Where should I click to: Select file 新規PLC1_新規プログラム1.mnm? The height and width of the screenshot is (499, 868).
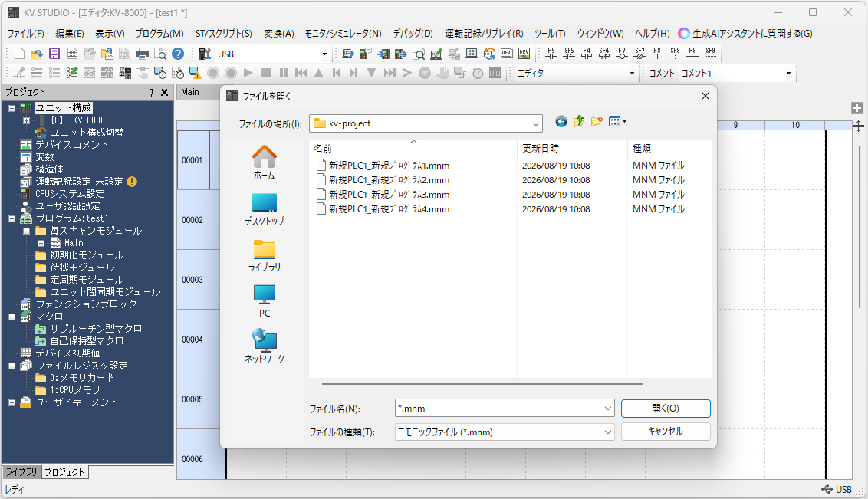point(383,166)
